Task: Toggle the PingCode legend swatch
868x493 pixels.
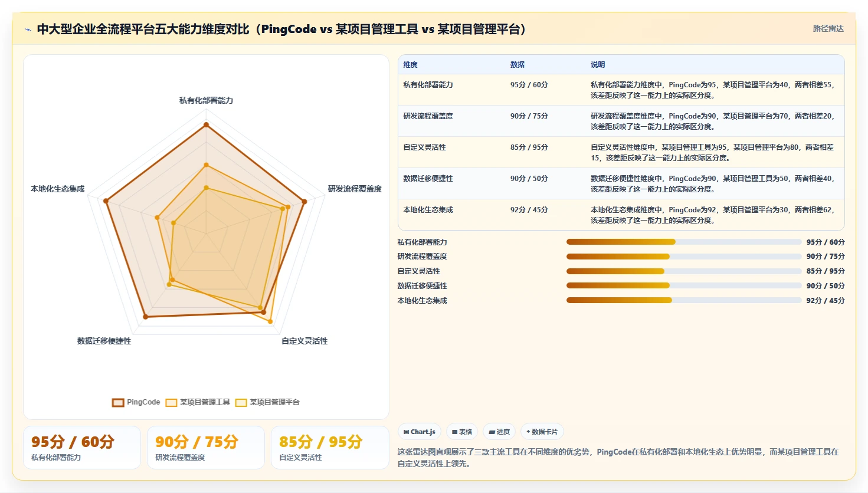Action: click(x=118, y=403)
